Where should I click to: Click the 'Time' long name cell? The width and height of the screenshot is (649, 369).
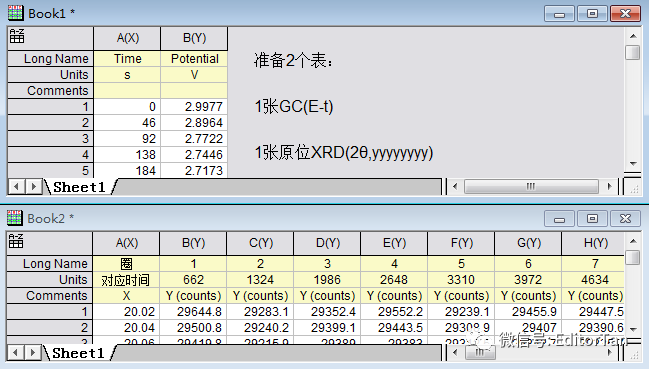[x=127, y=59]
